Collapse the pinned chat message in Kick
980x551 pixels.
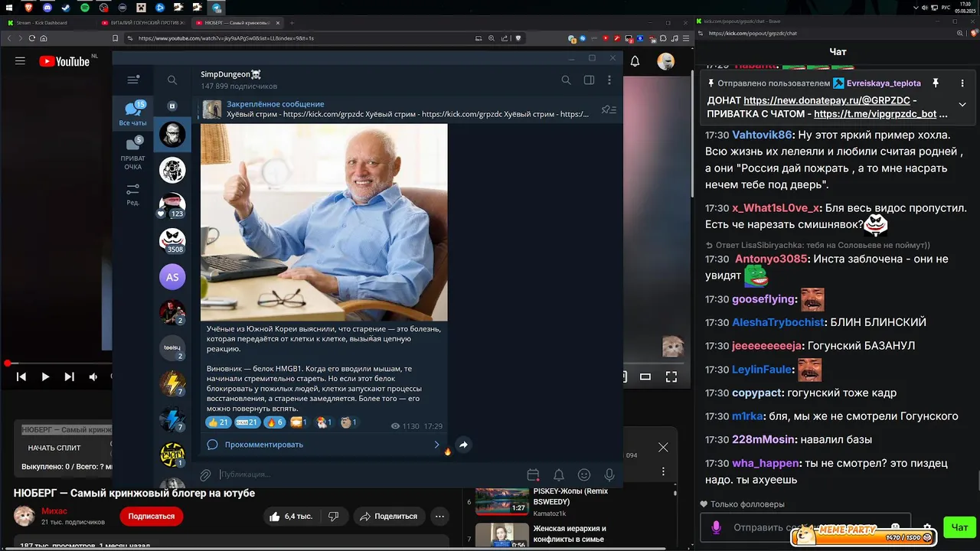[962, 104]
